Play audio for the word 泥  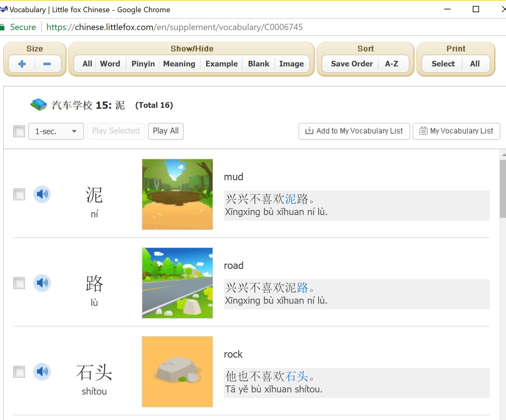pyautogui.click(x=42, y=194)
